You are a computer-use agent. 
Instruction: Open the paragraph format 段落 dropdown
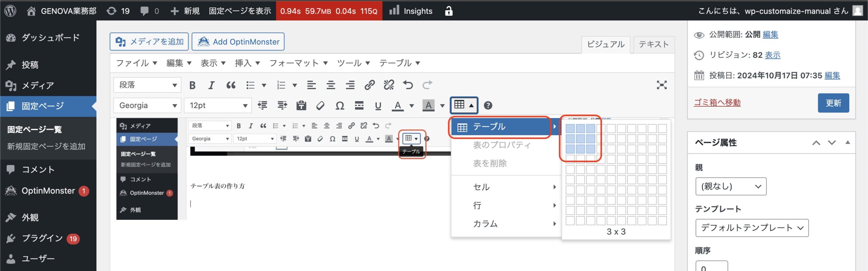tap(147, 85)
